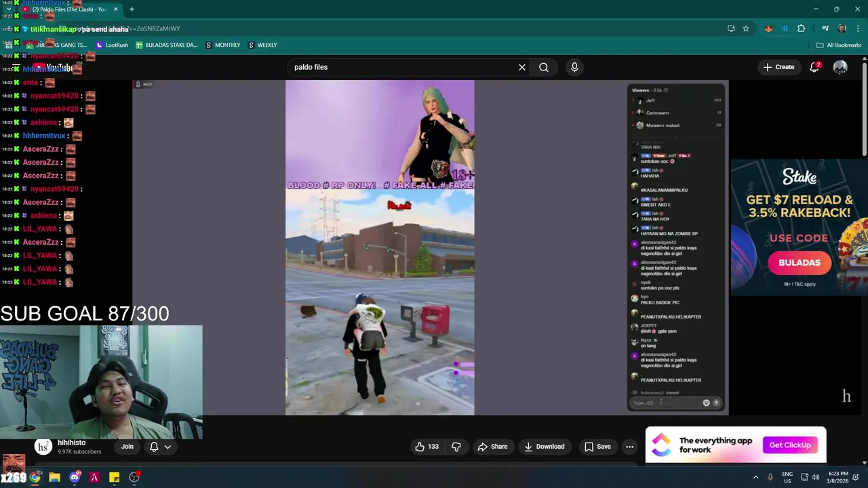Close the Paldo Files tab
Viewport: 868px width, 488px height.
click(x=115, y=9)
